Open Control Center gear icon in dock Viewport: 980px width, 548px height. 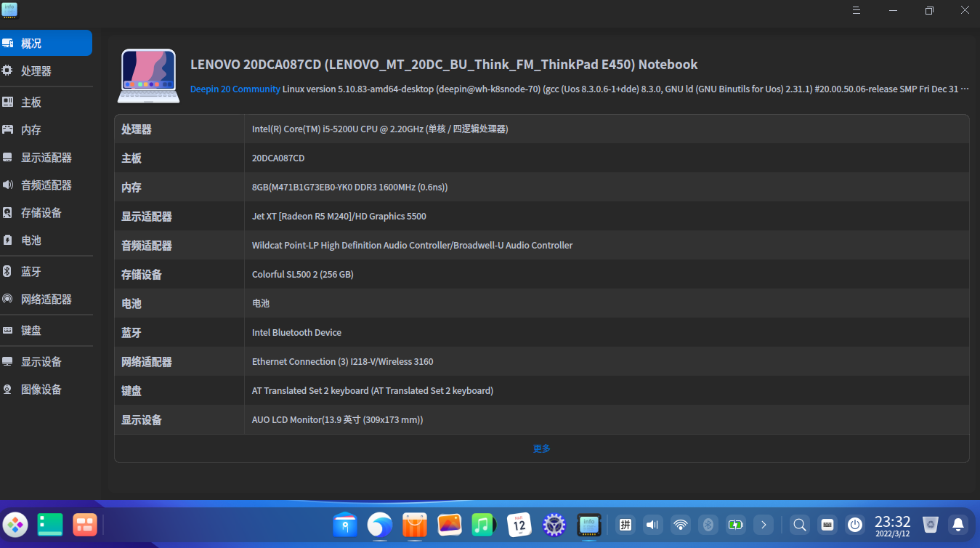coord(554,524)
